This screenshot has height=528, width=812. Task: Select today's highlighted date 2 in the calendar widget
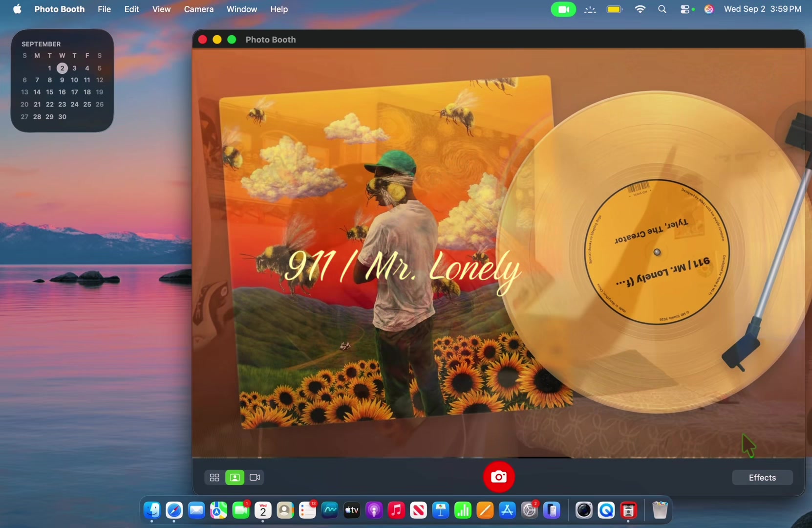(x=62, y=68)
